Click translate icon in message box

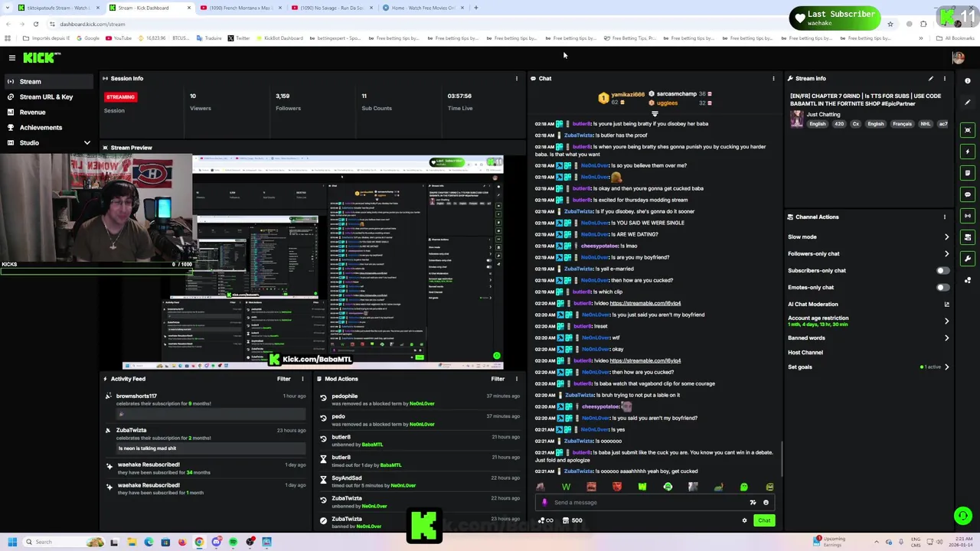pos(753,503)
